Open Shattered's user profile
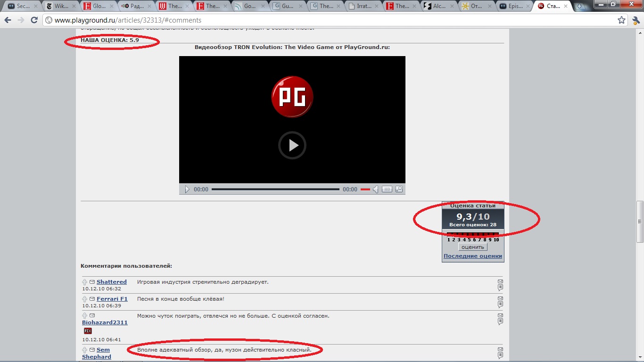The height and width of the screenshot is (362, 644). tap(112, 282)
